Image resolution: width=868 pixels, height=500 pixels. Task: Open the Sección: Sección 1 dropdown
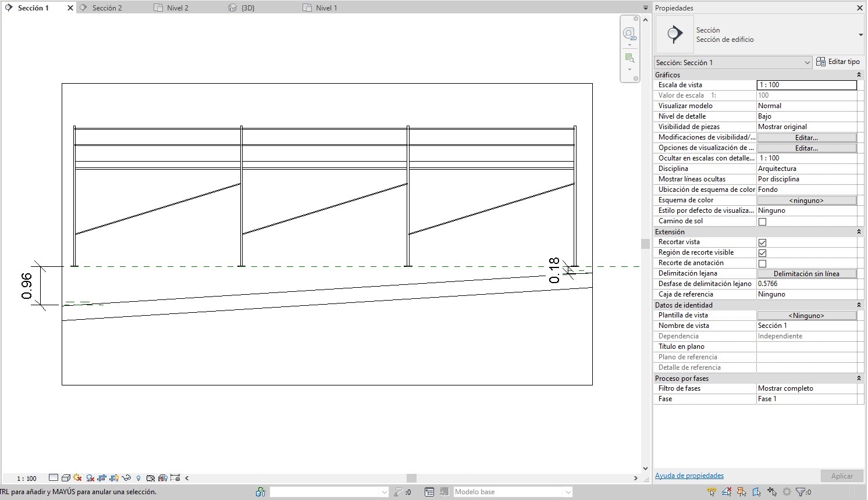[807, 63]
